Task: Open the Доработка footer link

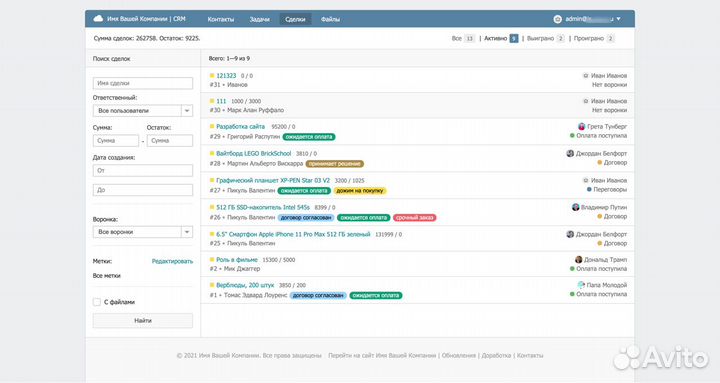Action: point(496,355)
